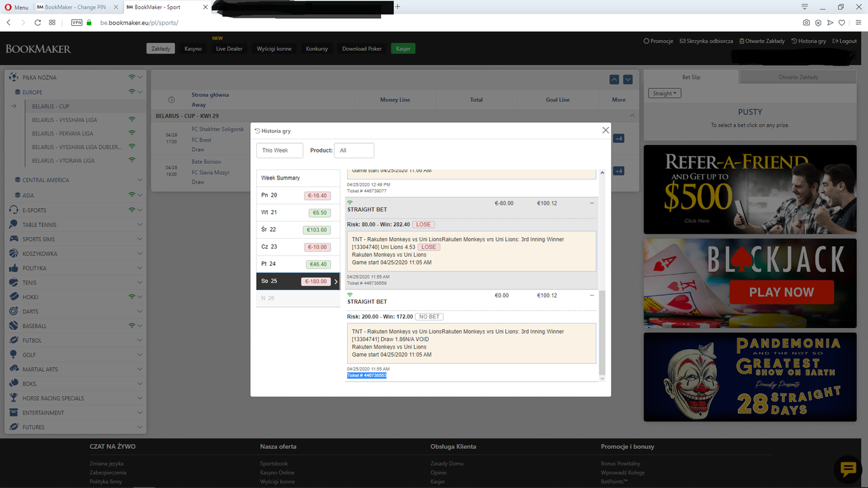This screenshot has width=868, height=488.
Task: Click the Polityka thumbs-up icon
Action: pos(15,268)
